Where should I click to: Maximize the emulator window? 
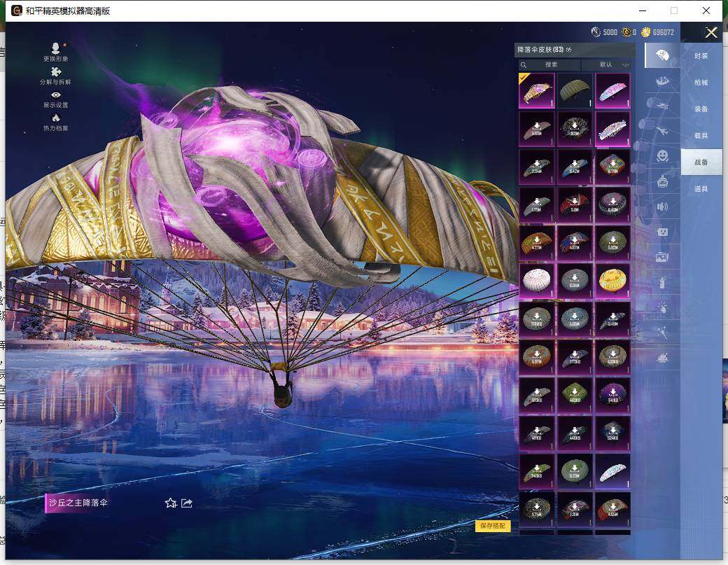(x=673, y=11)
